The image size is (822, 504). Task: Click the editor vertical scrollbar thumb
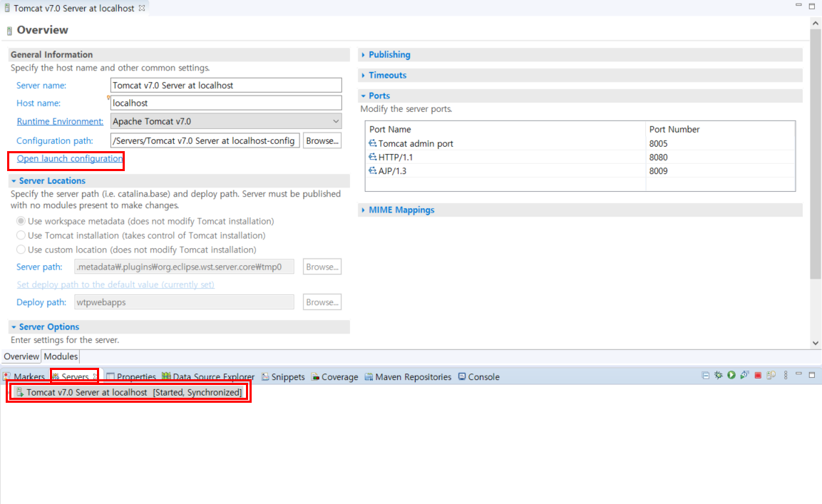(815, 155)
